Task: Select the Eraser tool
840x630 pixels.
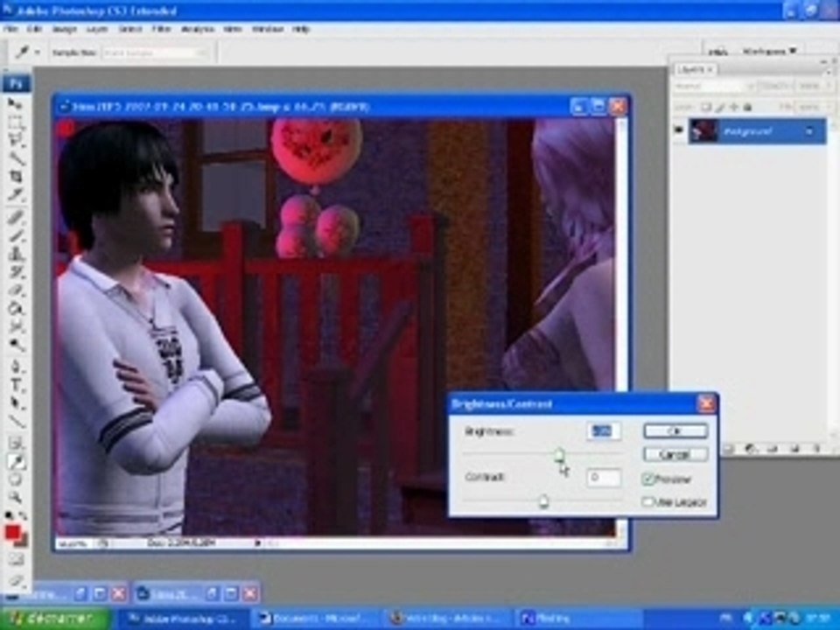Action: (x=16, y=290)
